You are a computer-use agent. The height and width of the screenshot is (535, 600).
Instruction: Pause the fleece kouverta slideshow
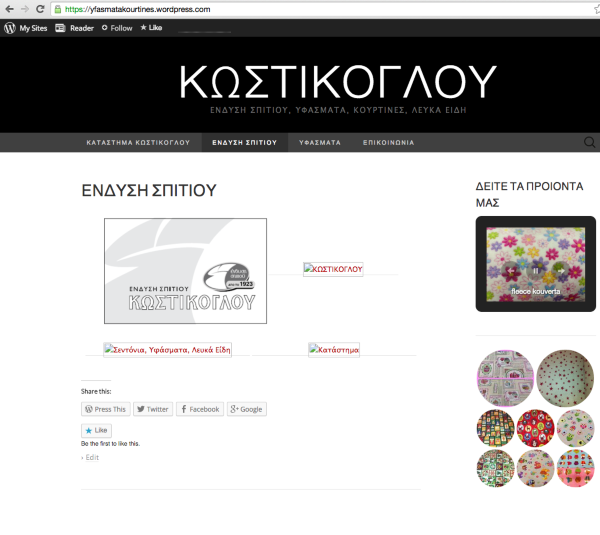point(536,271)
